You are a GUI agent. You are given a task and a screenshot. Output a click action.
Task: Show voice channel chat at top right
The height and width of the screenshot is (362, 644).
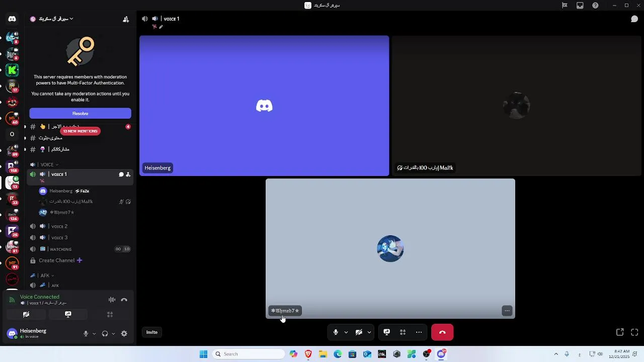pyautogui.click(x=634, y=19)
